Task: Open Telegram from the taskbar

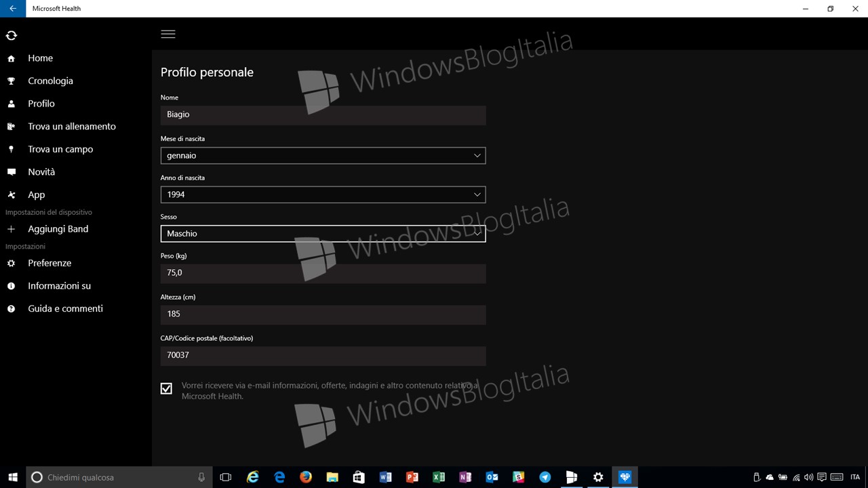Action: point(545,477)
